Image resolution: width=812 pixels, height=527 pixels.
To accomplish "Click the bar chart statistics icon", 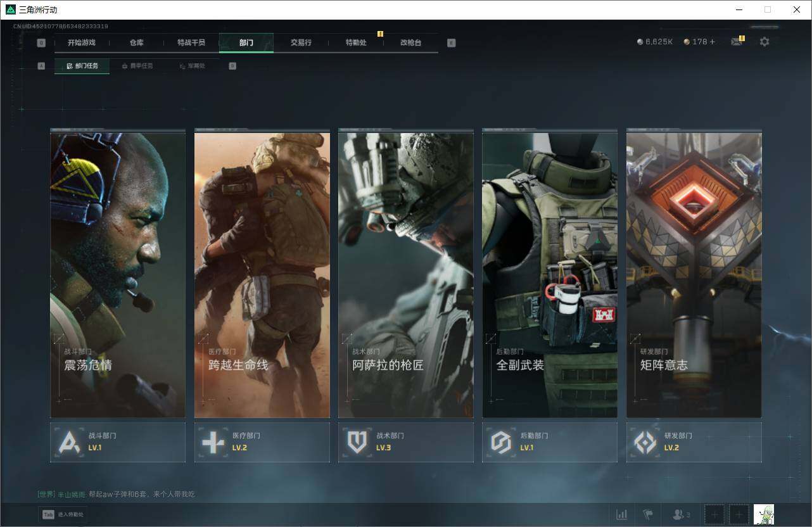I will [622, 514].
